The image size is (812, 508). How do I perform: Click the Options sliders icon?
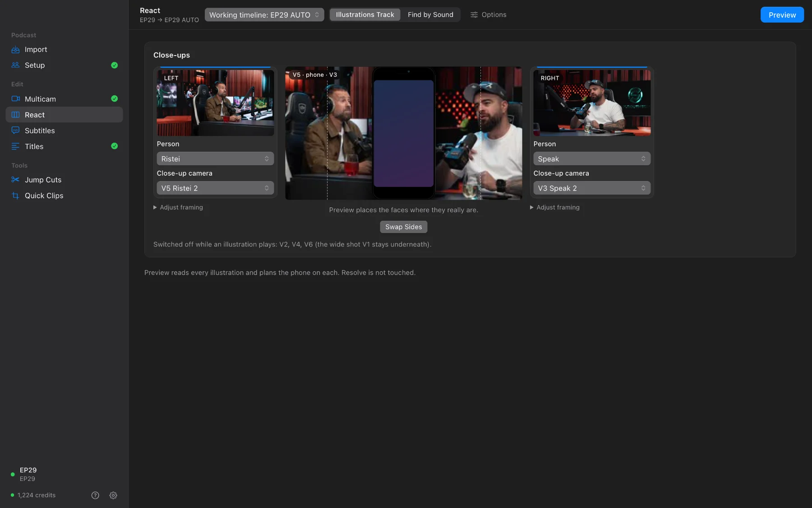pyautogui.click(x=474, y=15)
